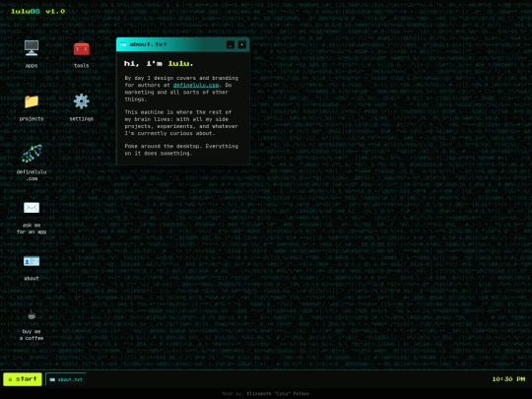Click the 'Poke around the desktop' paragraph
This screenshot has width=532, height=399.
pyautogui.click(x=181, y=150)
